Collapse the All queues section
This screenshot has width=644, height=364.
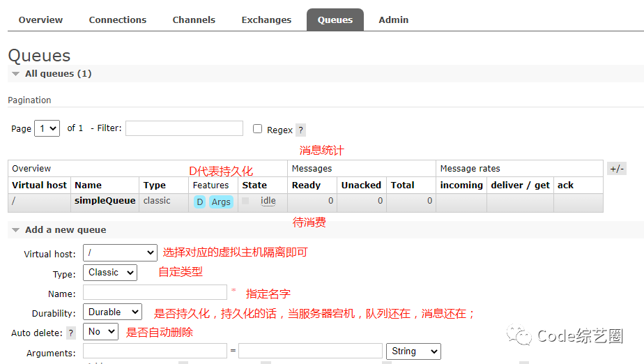(x=15, y=74)
